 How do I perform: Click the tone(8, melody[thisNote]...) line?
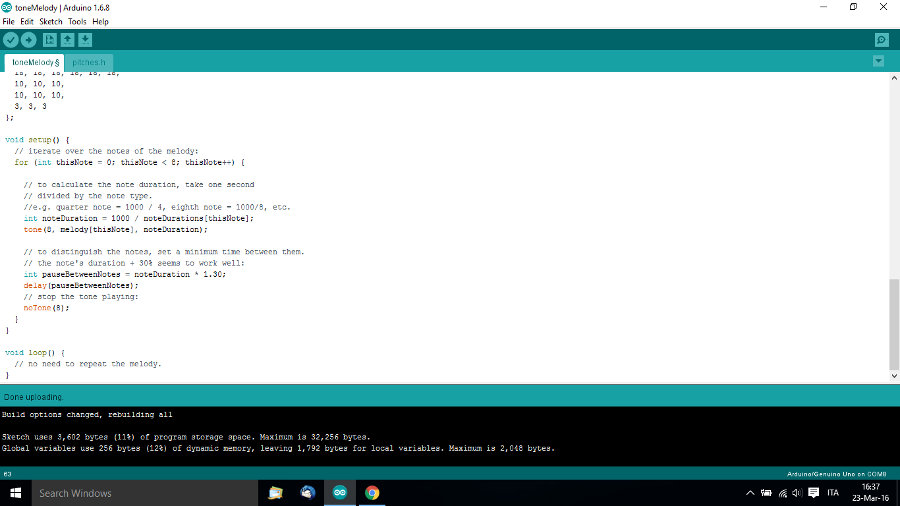(115, 229)
